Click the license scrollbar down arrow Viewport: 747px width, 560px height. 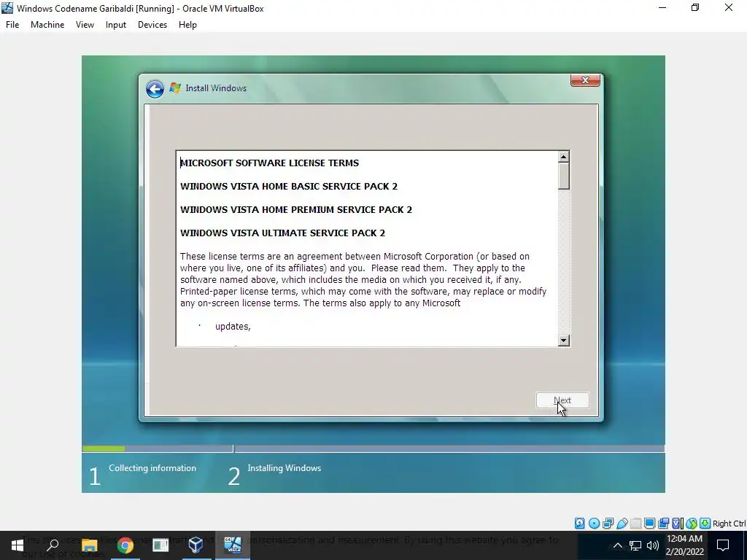[x=564, y=340]
